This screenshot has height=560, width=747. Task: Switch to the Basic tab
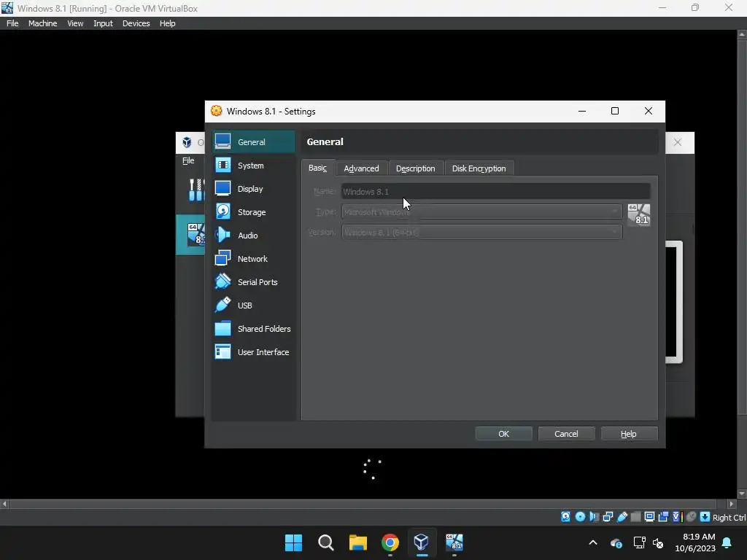317,168
